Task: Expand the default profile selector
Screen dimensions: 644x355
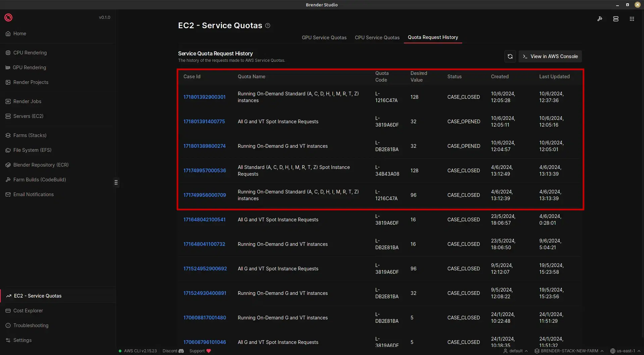Action: pyautogui.click(x=516, y=351)
